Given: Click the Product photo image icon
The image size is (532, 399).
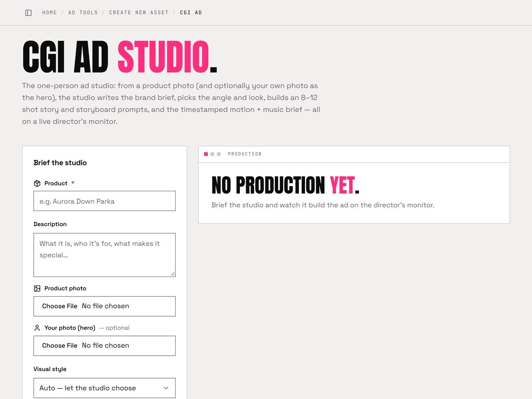Looking at the screenshot, I should [x=37, y=288].
